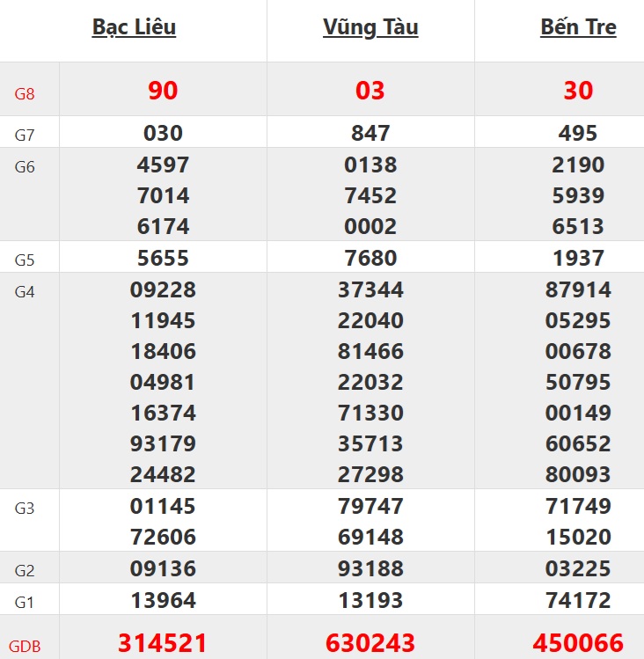The image size is (644, 659).
Task: Open the Bạc Liêu province link
Action: point(134,27)
